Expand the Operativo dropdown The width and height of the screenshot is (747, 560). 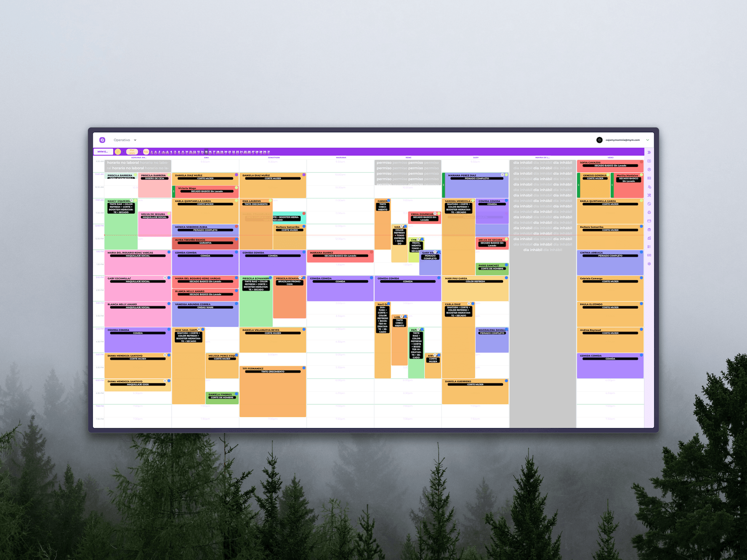135,140
